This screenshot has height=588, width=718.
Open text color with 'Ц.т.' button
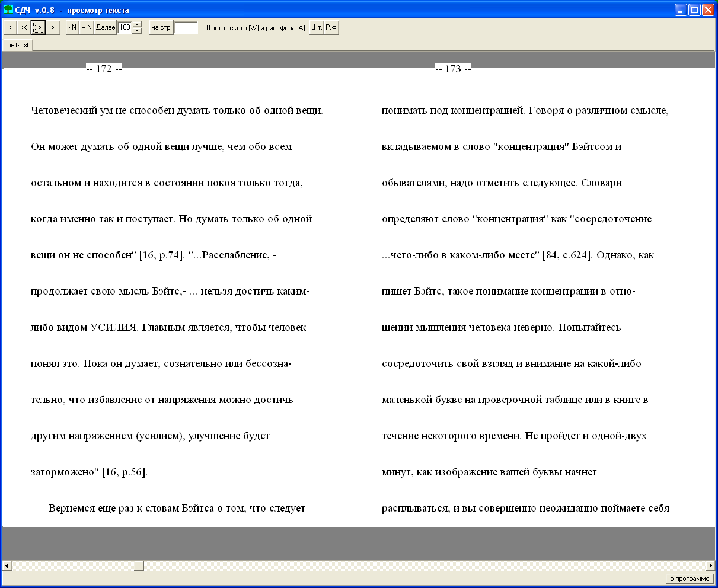click(317, 27)
